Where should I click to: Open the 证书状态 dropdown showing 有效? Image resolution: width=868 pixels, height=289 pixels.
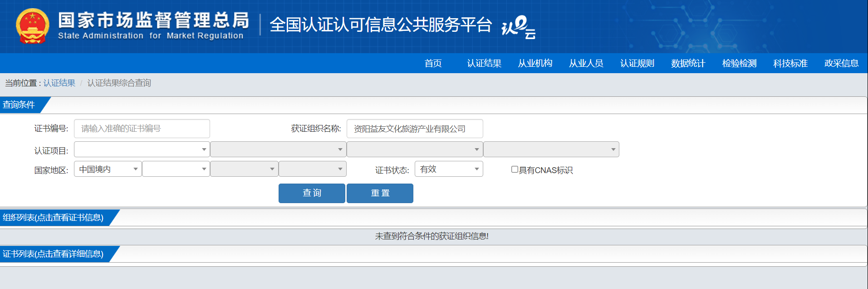tap(449, 169)
